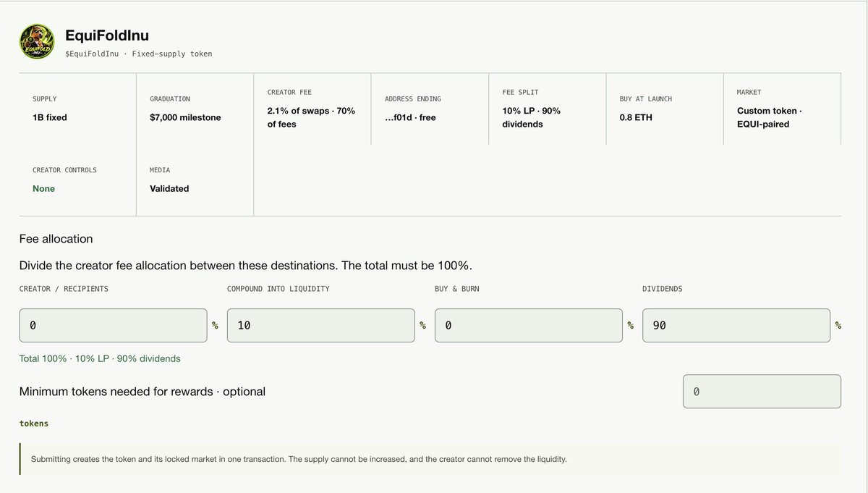Image resolution: width=868 pixels, height=493 pixels.
Task: Click the 'CREATOR / RECIPIENTS' field label
Action: click(64, 289)
